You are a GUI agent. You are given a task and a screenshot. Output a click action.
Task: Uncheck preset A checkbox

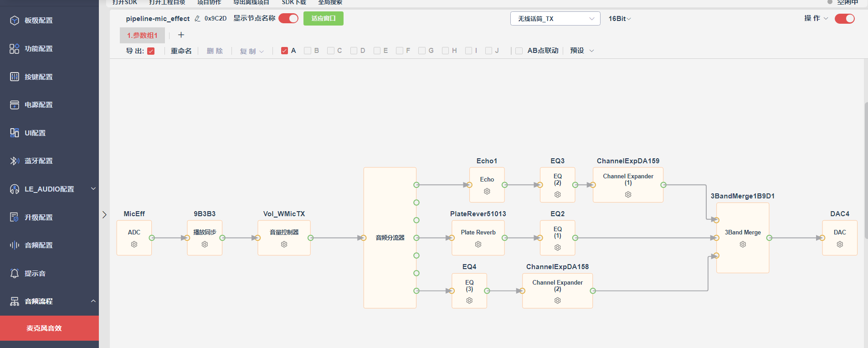284,51
